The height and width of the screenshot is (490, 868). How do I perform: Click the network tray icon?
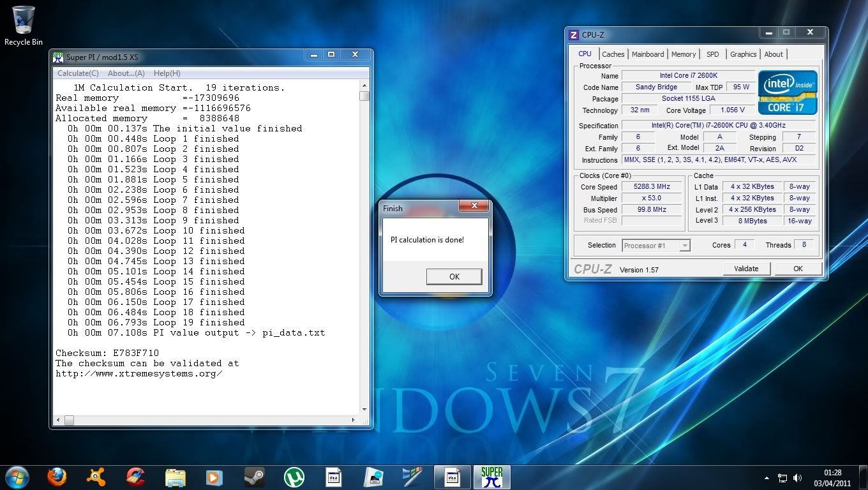(782, 478)
